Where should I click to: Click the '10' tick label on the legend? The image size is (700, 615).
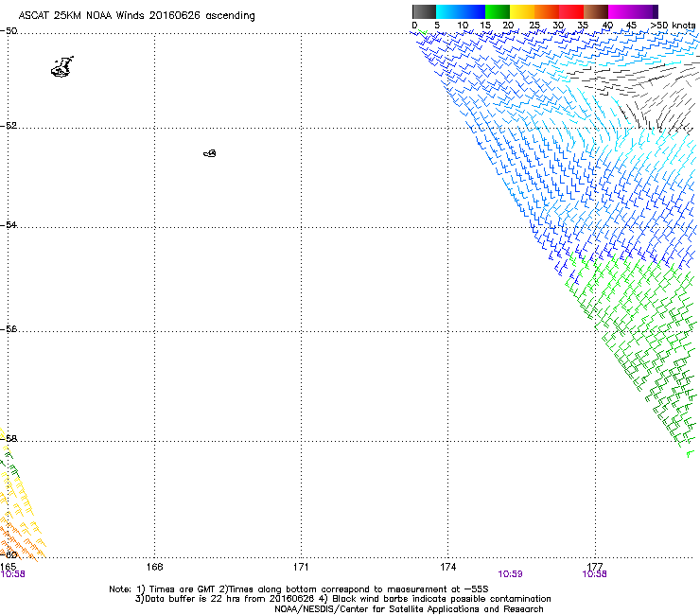pos(463,26)
